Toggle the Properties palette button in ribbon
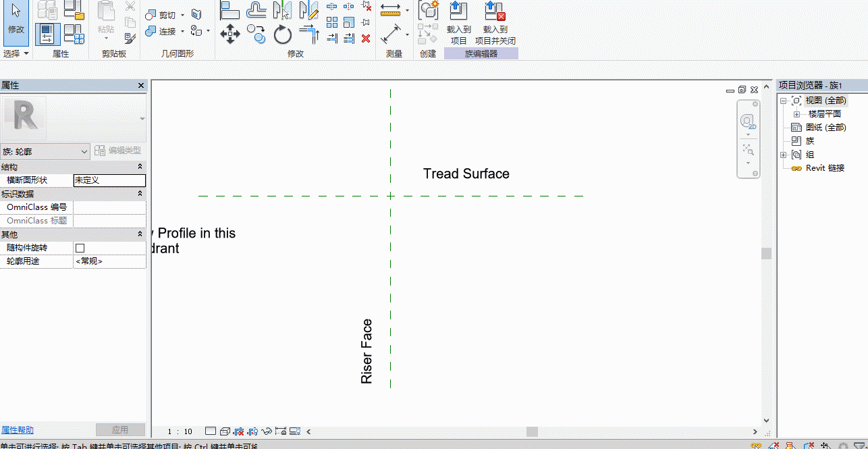Image resolution: width=868 pixels, height=449 pixels. click(x=48, y=34)
